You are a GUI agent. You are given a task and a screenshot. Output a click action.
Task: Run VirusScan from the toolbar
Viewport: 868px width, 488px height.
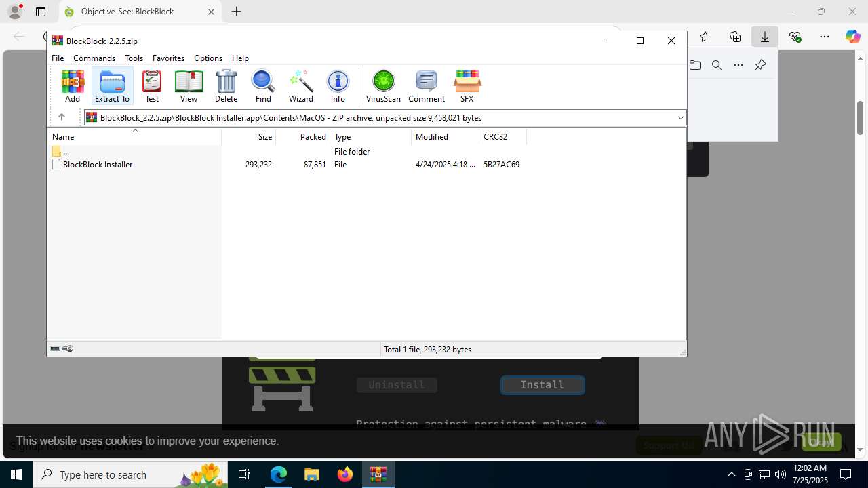[x=383, y=86]
